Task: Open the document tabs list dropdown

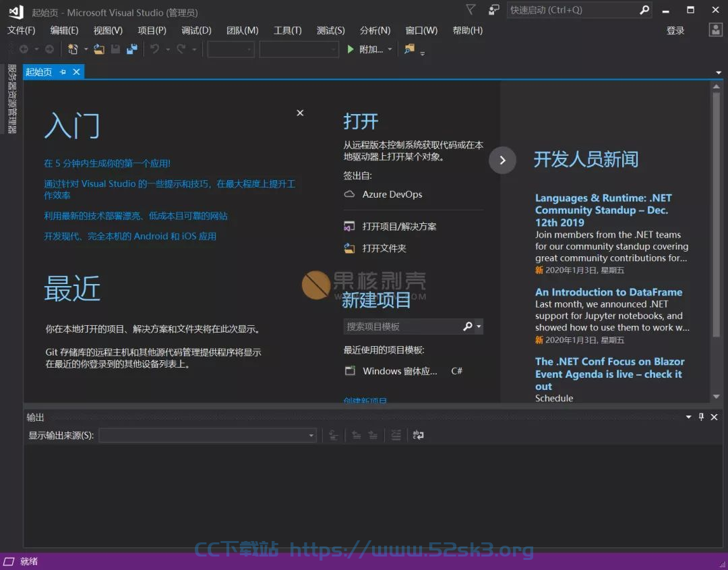Action: pyautogui.click(x=719, y=72)
